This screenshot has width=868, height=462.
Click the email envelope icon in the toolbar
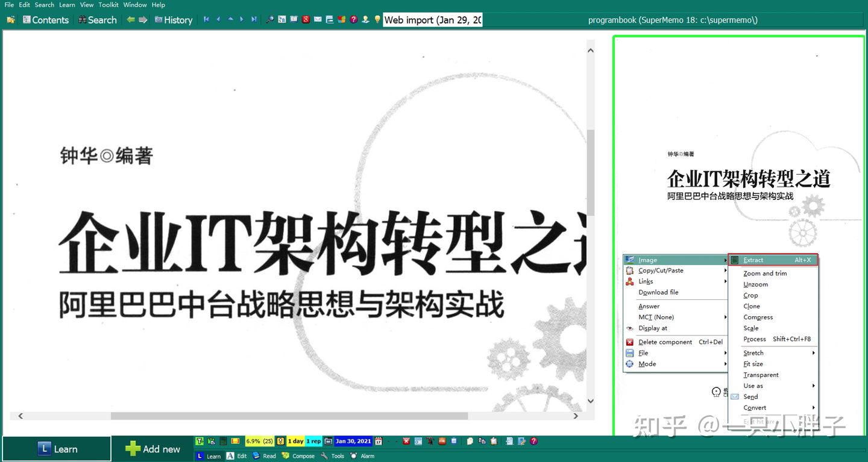pos(317,19)
